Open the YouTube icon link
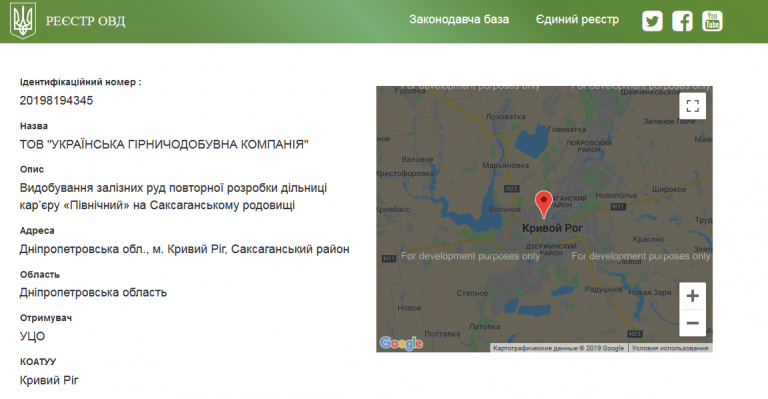Screen dimensions: 768x399 click(x=712, y=21)
